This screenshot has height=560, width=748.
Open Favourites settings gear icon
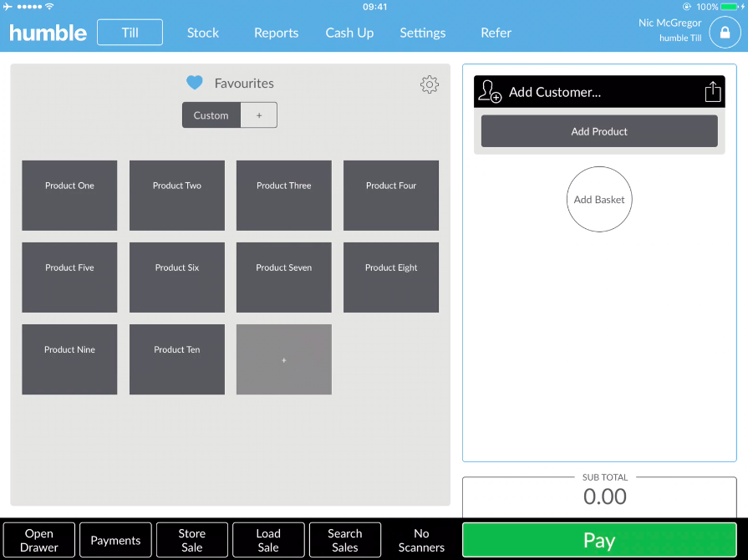430,84
